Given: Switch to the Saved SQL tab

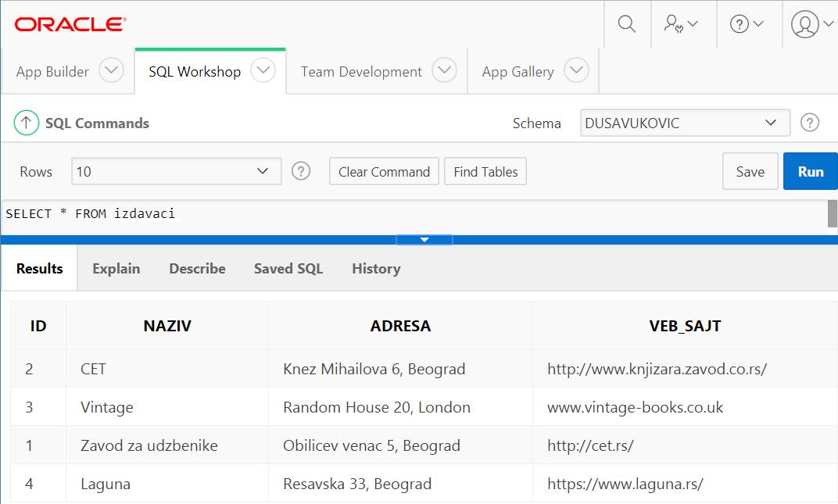Looking at the screenshot, I should click(288, 268).
